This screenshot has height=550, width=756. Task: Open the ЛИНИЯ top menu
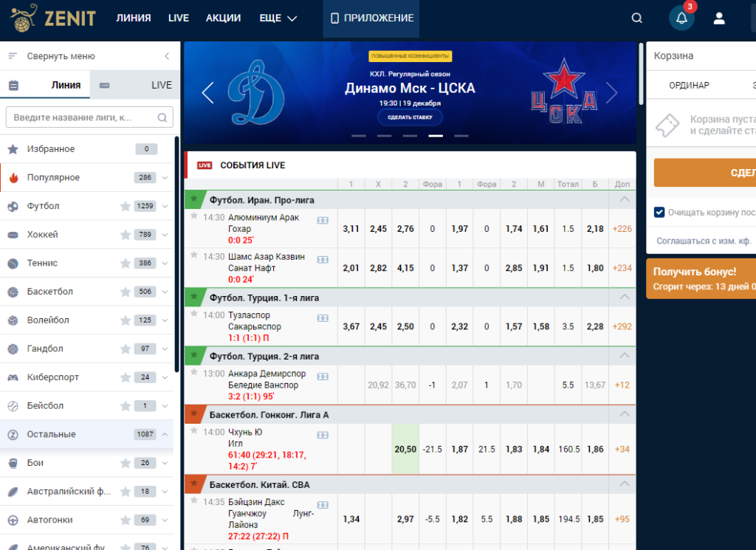tap(134, 18)
